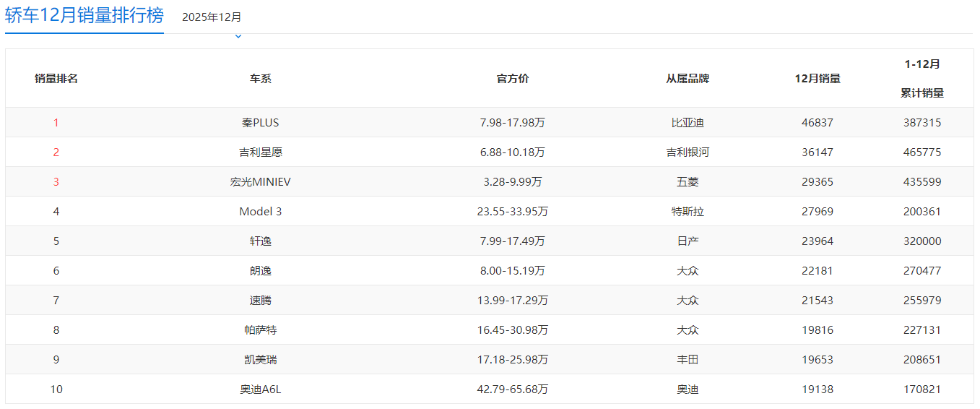Click the 轩逸 car series name

tap(260, 241)
